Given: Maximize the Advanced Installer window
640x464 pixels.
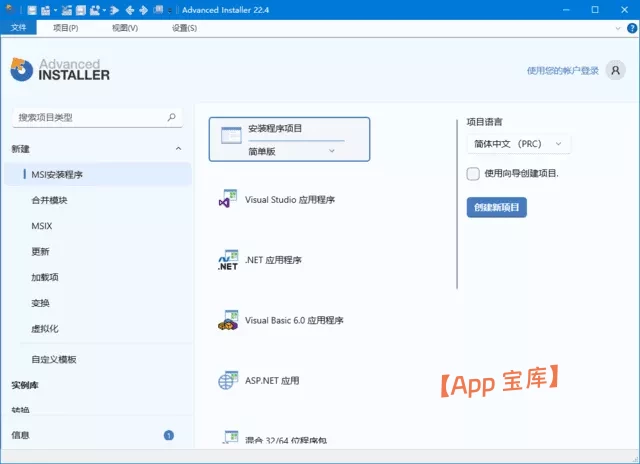Looking at the screenshot, I should [595, 10].
